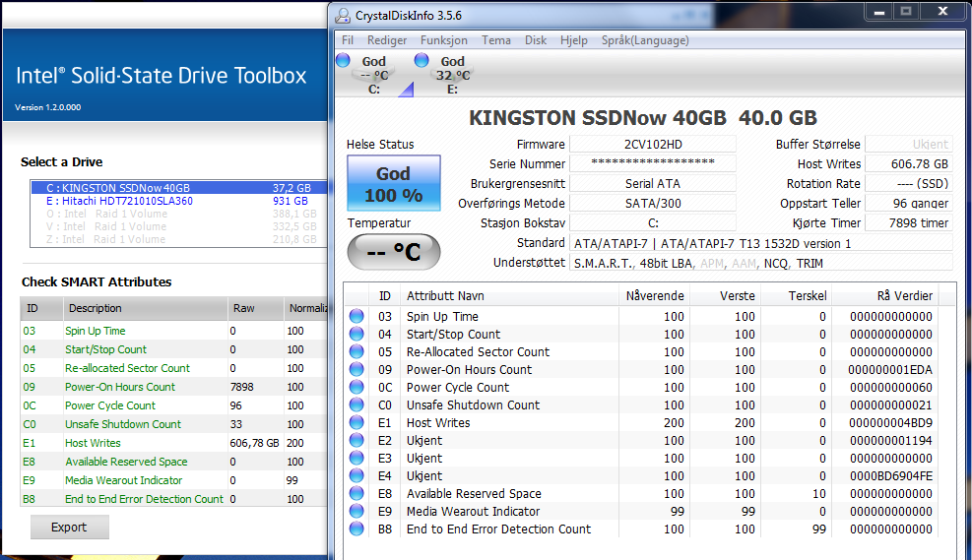Click status orb for Re-Allocated Sector Count row
The width and height of the screenshot is (972, 560).
coord(356,352)
